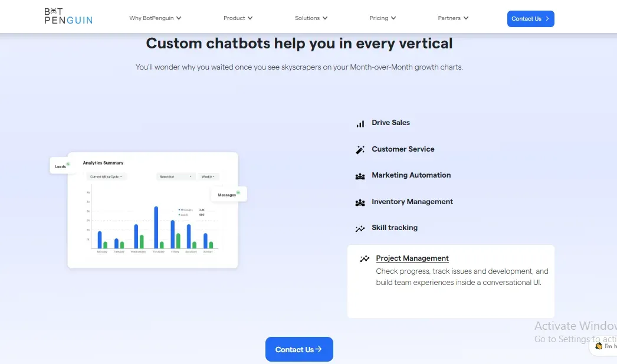
Task: Expand the Product menu chevron
Action: (250, 18)
